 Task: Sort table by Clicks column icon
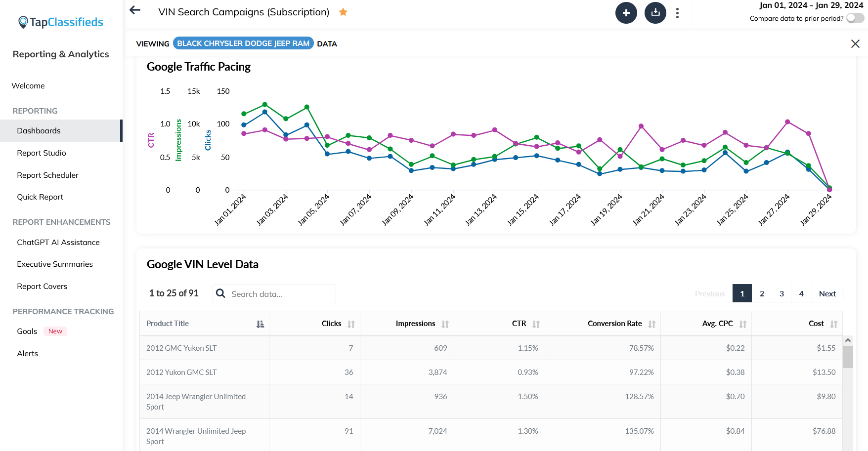[351, 324]
